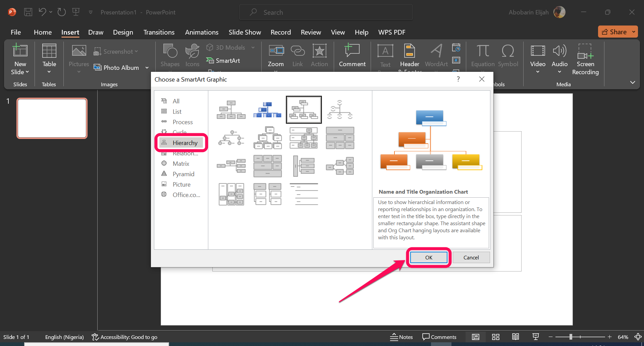Switch to the Design tab
This screenshot has height=346, width=644.
[123, 32]
